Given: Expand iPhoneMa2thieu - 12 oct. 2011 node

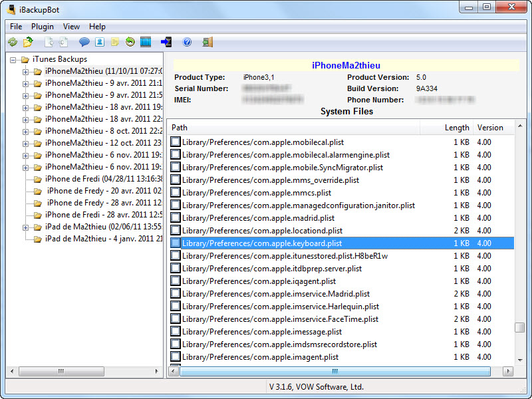Looking at the screenshot, I should coord(25,144).
